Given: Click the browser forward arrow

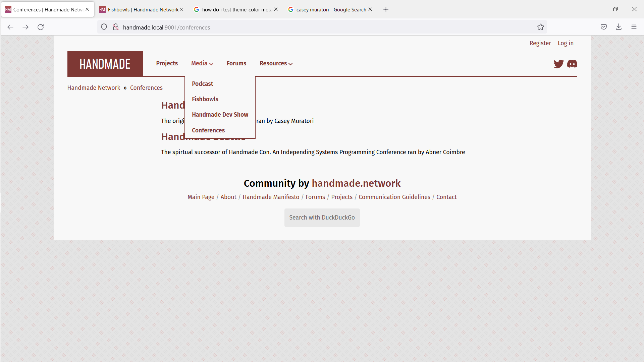Looking at the screenshot, I should (25, 27).
